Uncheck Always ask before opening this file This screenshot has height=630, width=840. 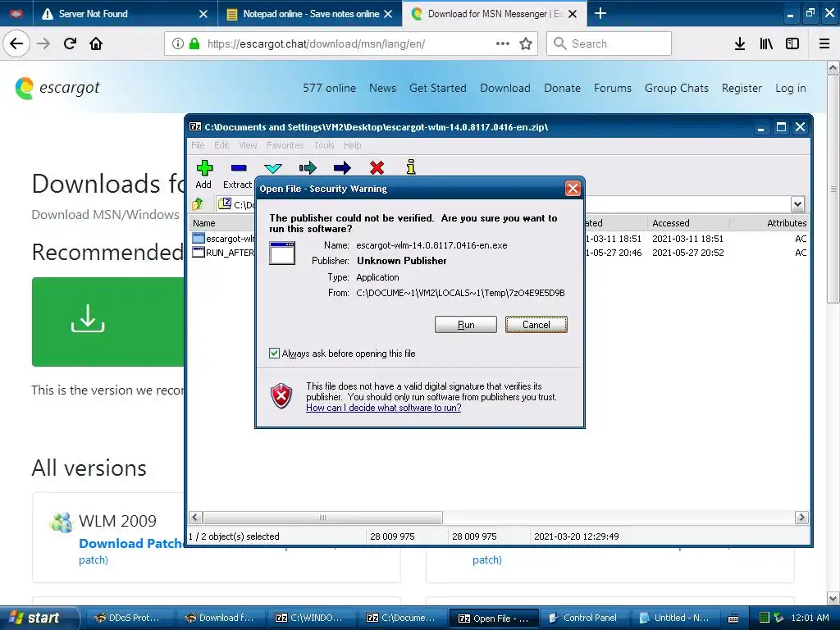pos(274,353)
